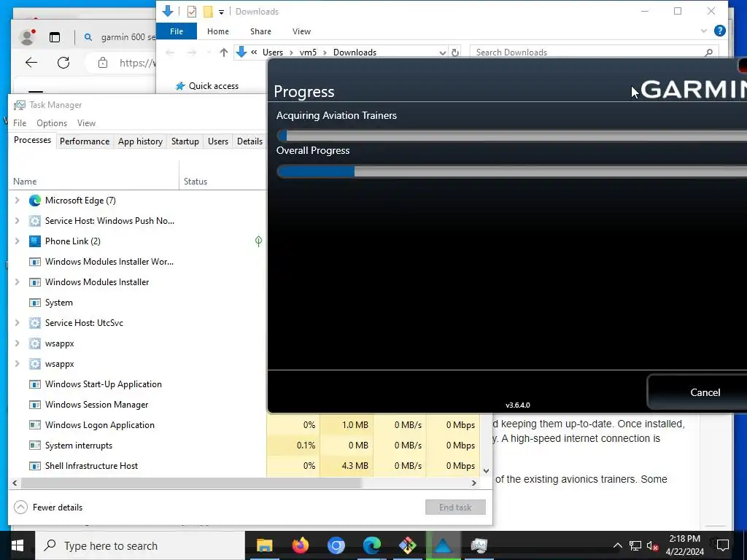Click the horizontal scrollbar in Task Manager
Screen dimensions: 747x560
coord(191,483)
